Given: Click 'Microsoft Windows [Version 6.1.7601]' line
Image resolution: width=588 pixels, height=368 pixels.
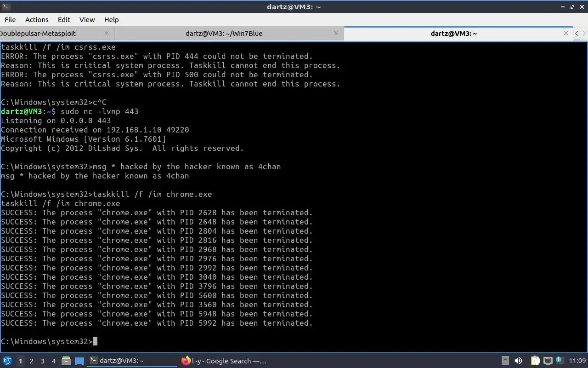Looking at the screenshot, I should point(84,139).
